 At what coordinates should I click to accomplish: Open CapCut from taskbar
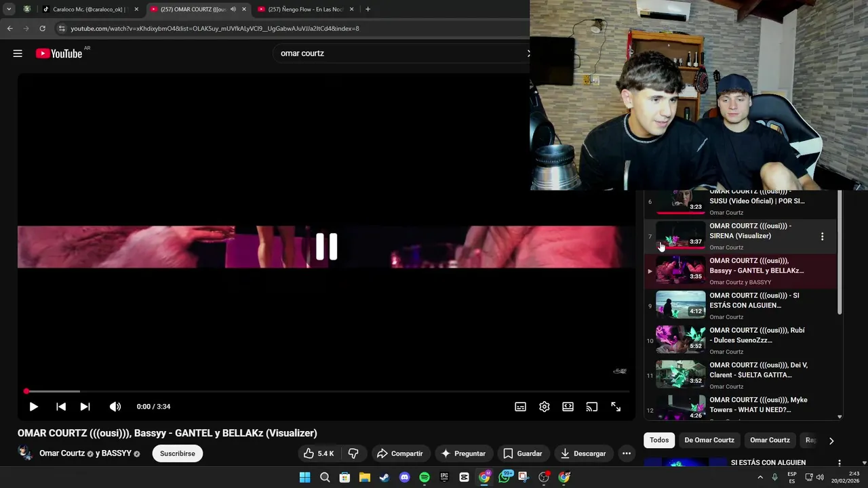[x=464, y=477]
